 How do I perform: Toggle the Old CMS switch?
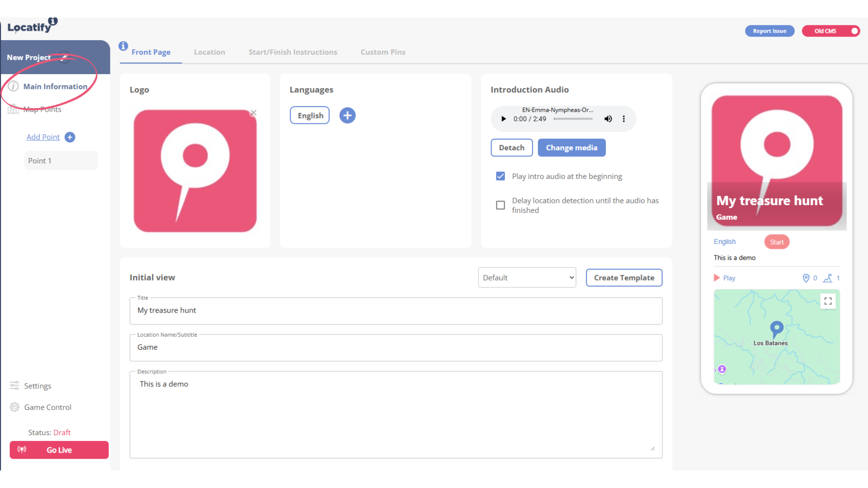point(831,31)
